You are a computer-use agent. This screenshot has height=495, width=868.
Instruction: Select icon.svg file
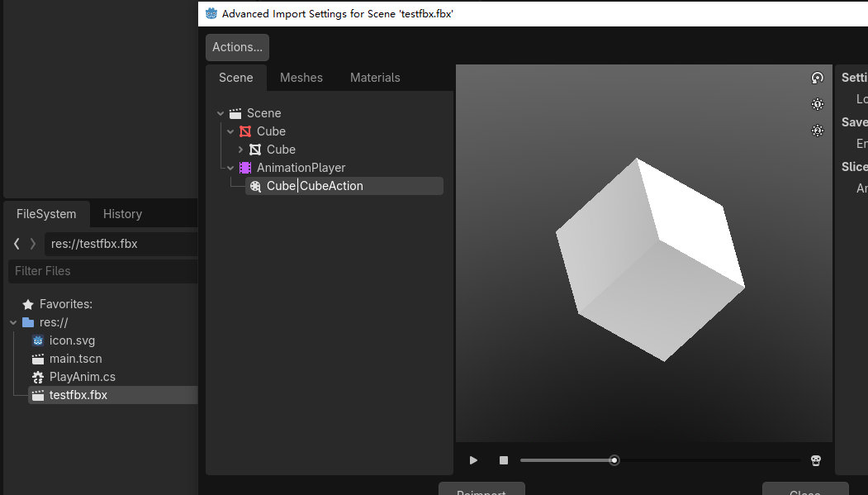click(72, 340)
